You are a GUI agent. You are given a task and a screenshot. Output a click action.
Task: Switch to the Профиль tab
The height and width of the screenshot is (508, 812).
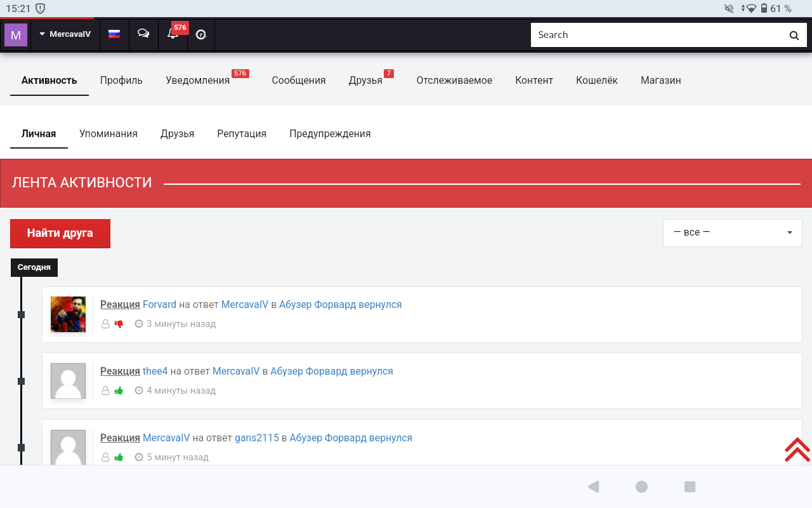121,81
